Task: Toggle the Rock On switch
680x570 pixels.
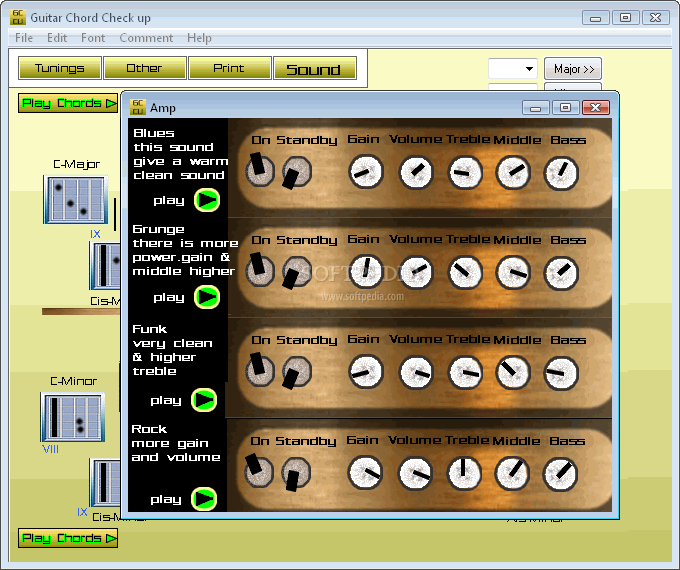Action: 259,471
